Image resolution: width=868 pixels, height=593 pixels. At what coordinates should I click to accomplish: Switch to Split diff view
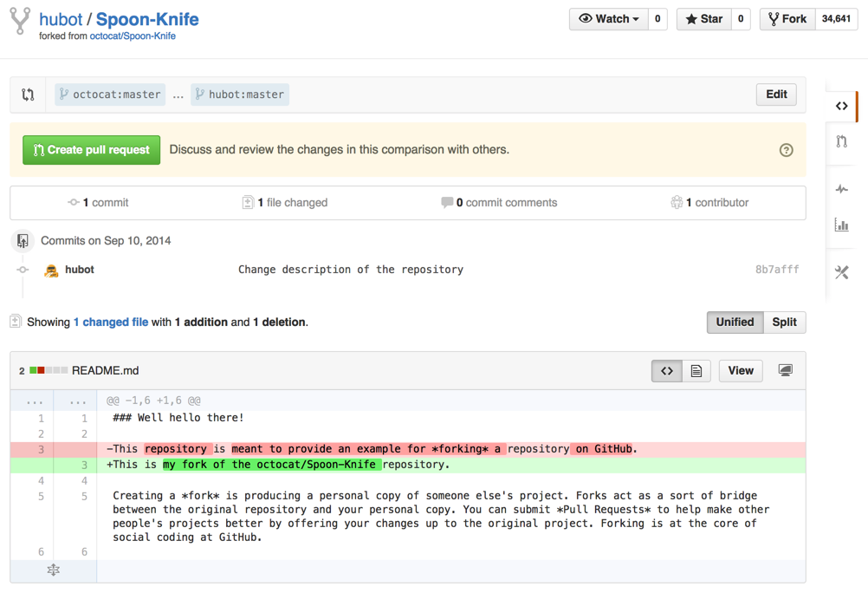click(785, 323)
